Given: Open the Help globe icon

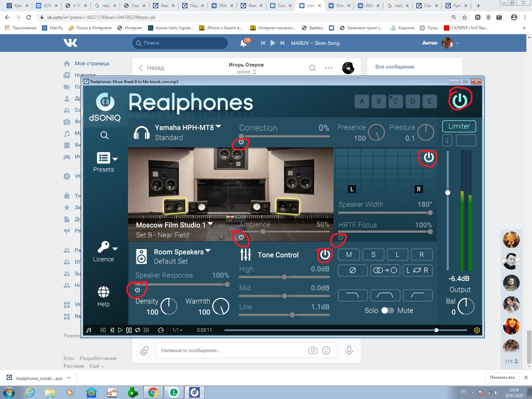Looking at the screenshot, I should point(103,292).
